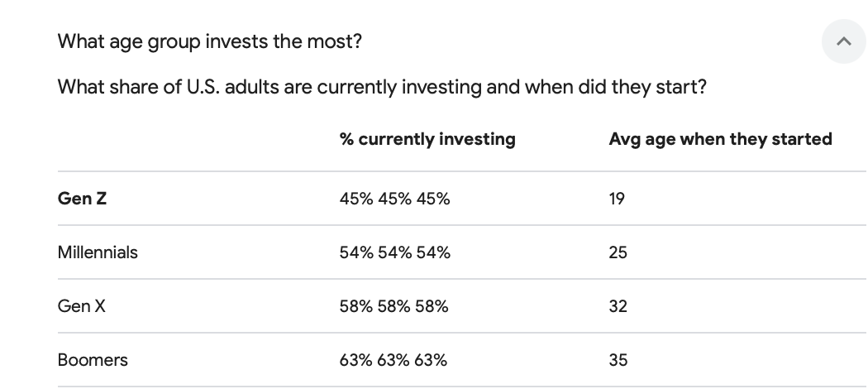
Task: Select the Millennials row label
Action: [98, 252]
